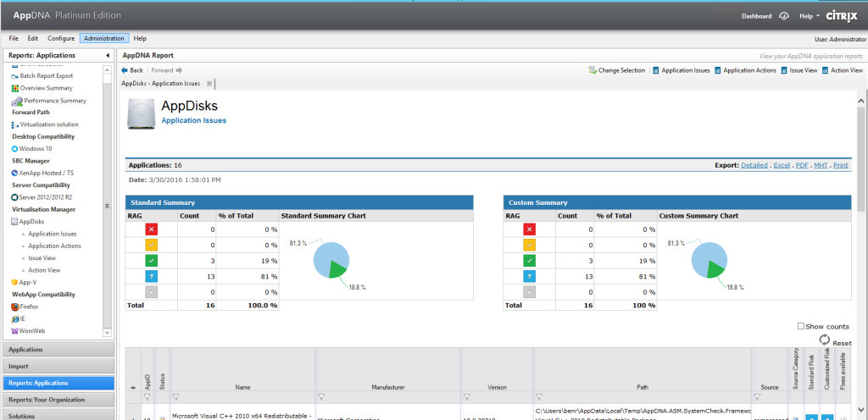
Task: Open the Dashboard gauge icon
Action: [784, 16]
